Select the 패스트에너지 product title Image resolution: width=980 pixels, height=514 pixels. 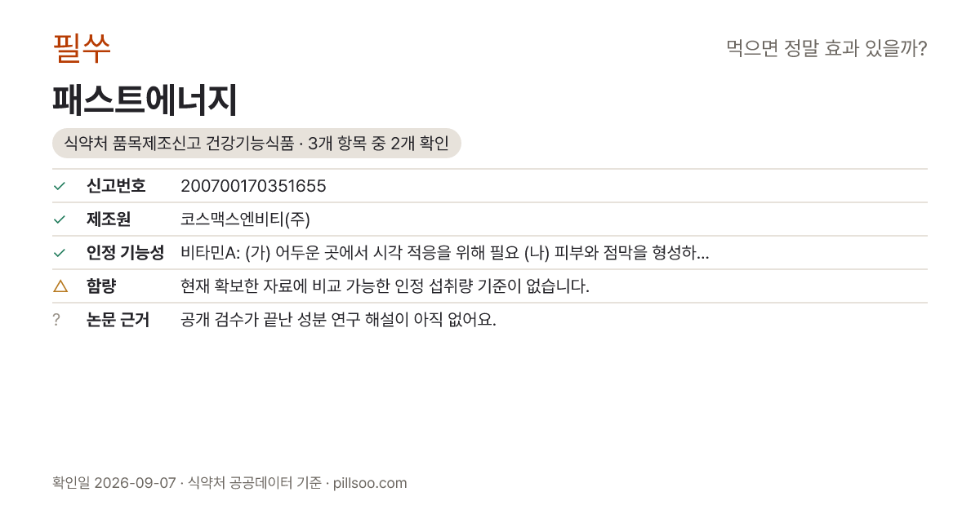[145, 101]
